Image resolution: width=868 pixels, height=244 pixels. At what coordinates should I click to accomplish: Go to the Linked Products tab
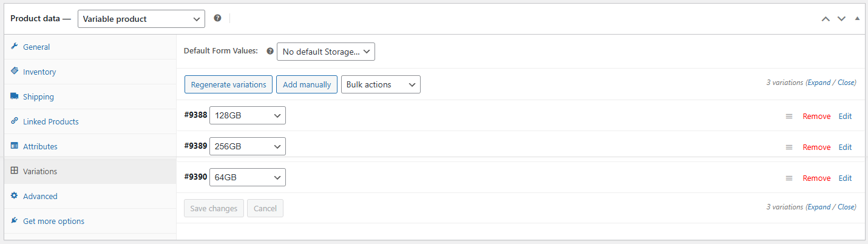[x=51, y=121]
